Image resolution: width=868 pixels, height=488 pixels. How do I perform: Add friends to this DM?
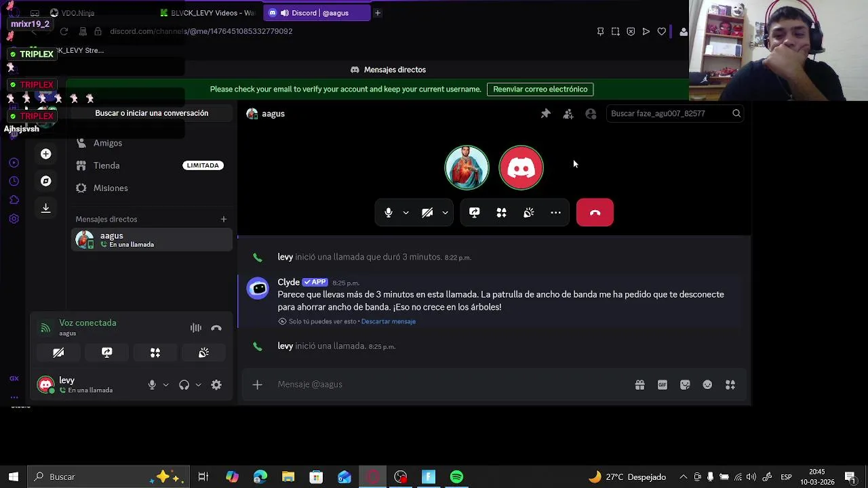[568, 114]
